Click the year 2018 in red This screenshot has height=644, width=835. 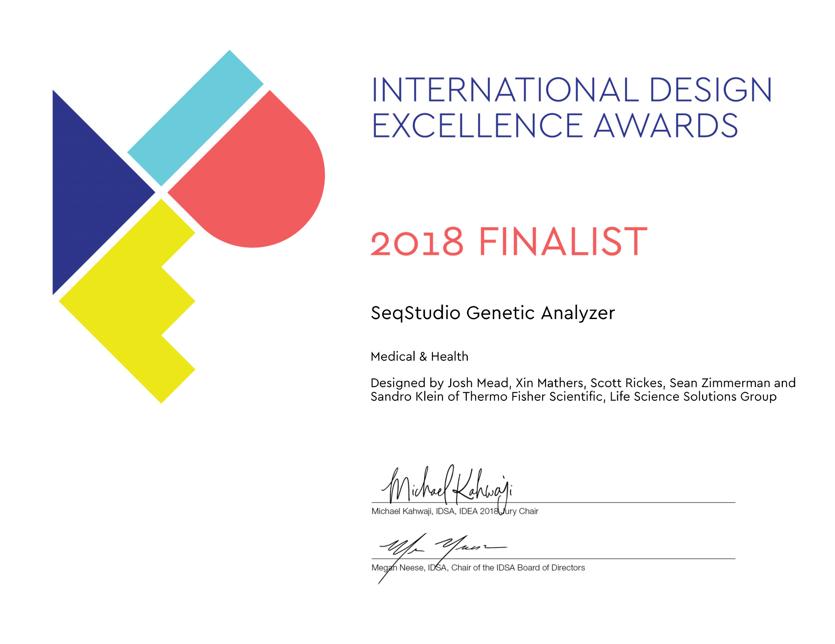coord(417,242)
